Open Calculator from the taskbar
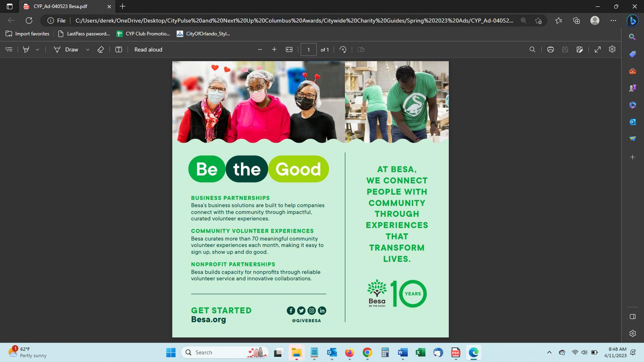 pos(385,353)
